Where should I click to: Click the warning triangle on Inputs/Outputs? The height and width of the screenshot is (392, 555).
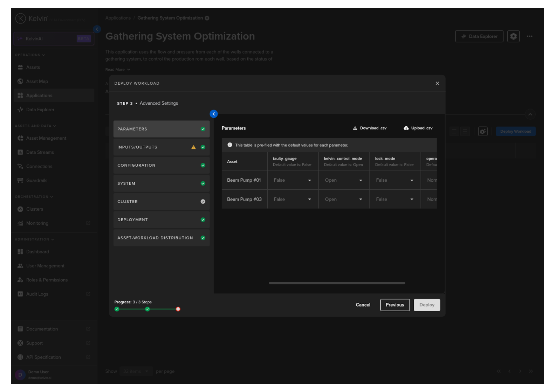193,147
